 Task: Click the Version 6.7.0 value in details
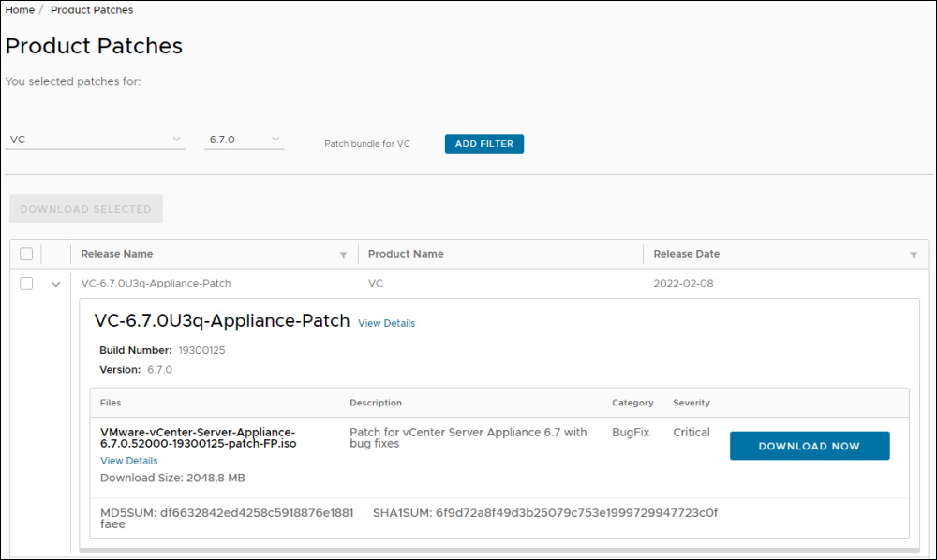pyautogui.click(x=159, y=370)
